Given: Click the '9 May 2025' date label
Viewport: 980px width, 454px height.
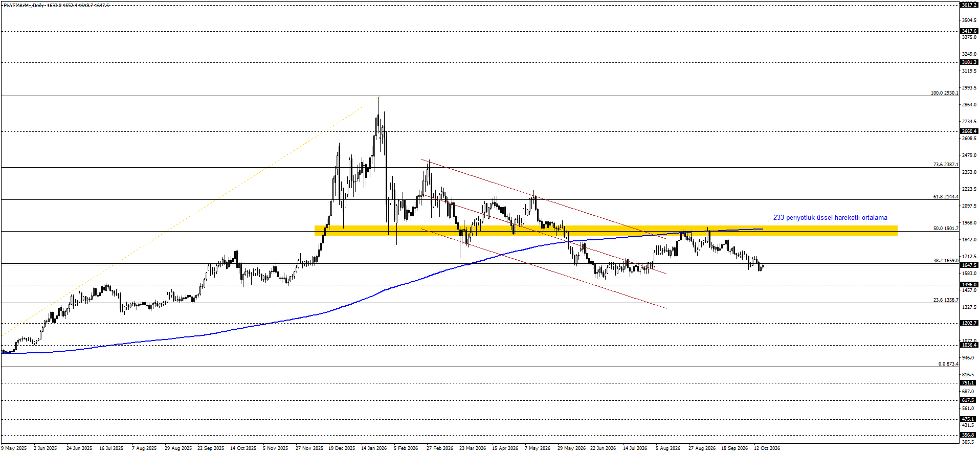Looking at the screenshot, I should point(14,448).
